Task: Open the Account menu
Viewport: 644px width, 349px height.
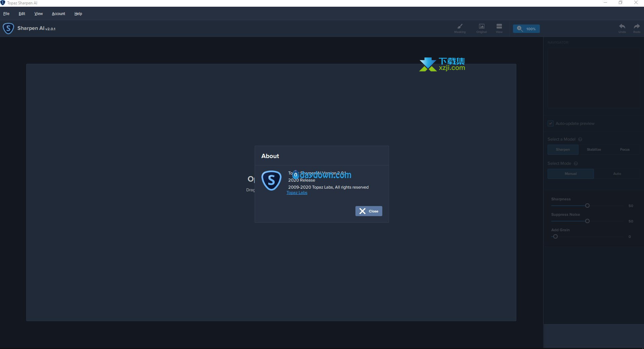Action: tap(58, 14)
